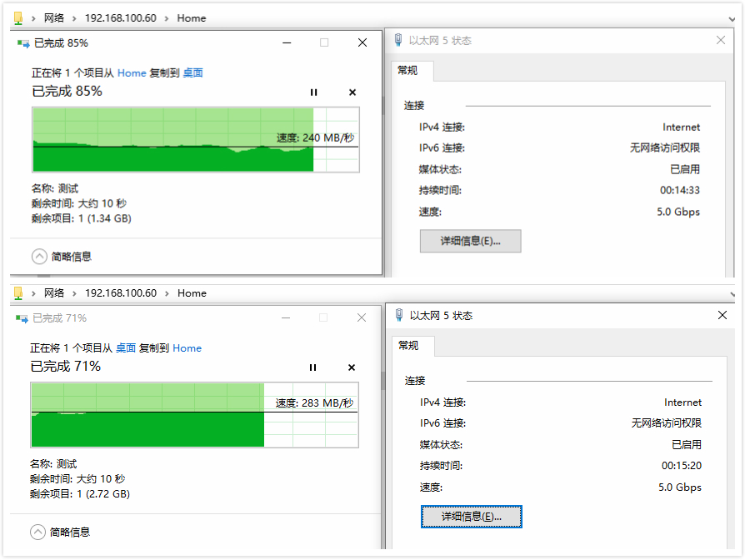
Task: Cancel the 71% copy operation
Action: click(352, 367)
